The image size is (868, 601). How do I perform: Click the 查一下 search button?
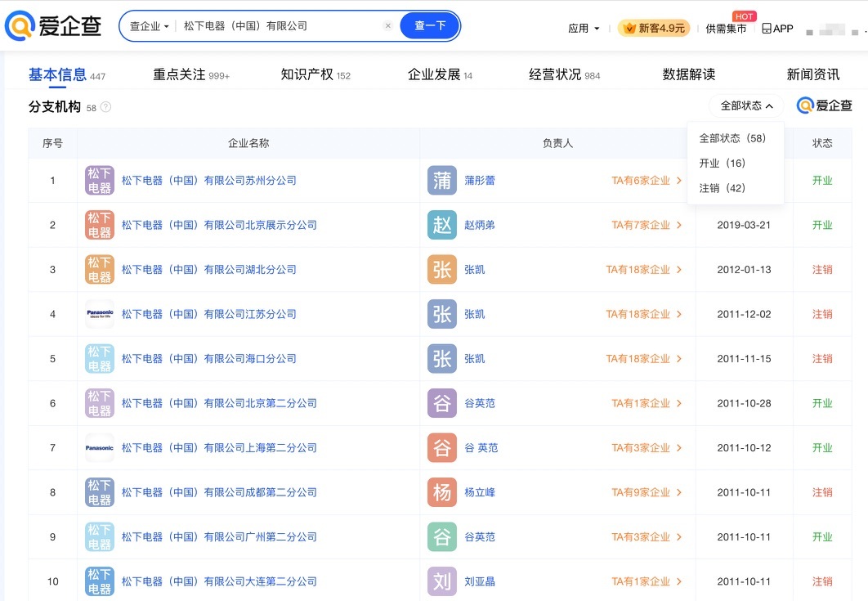[430, 25]
